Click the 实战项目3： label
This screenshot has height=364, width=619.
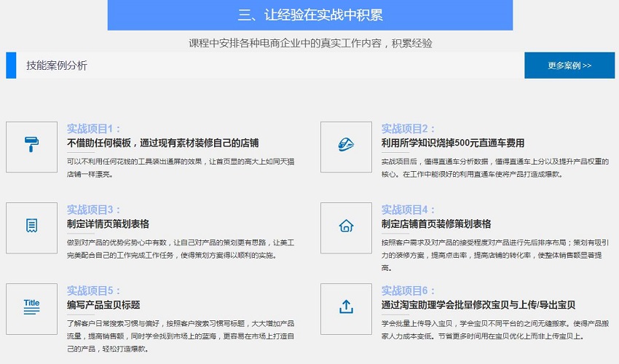[x=93, y=210]
